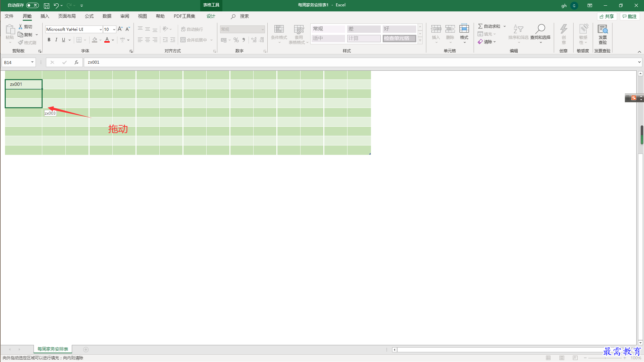Toggle align left
644x362 pixels.
140,40
